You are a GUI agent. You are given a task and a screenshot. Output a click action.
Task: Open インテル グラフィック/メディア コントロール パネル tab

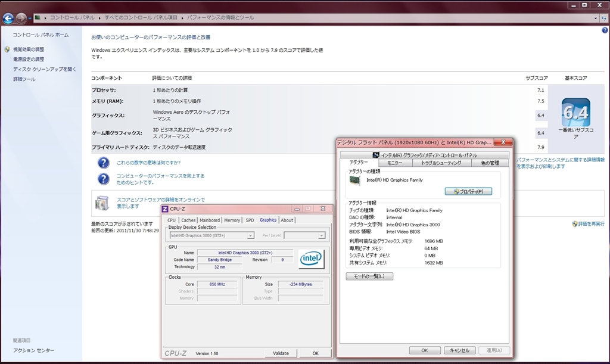(424, 155)
